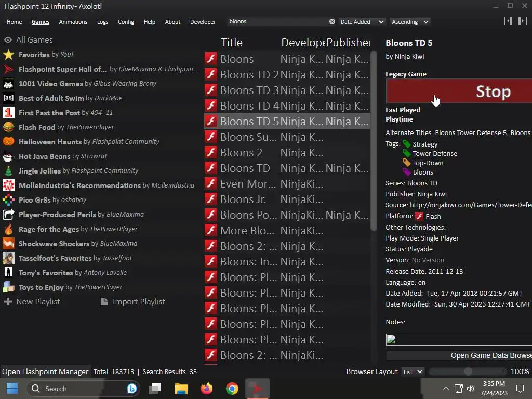Open File Explorer from taskbar
The width and height of the screenshot is (532, 399).
(x=181, y=389)
